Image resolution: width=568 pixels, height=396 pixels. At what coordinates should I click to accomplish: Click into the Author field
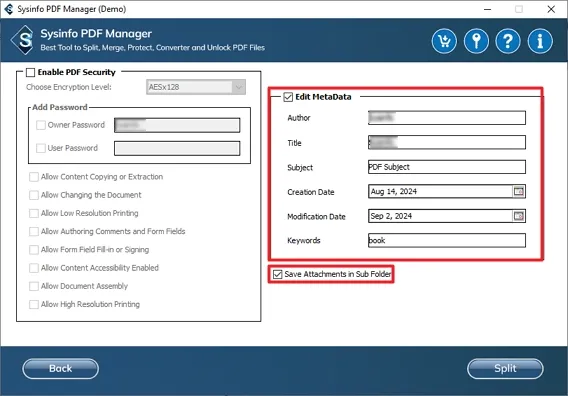447,118
